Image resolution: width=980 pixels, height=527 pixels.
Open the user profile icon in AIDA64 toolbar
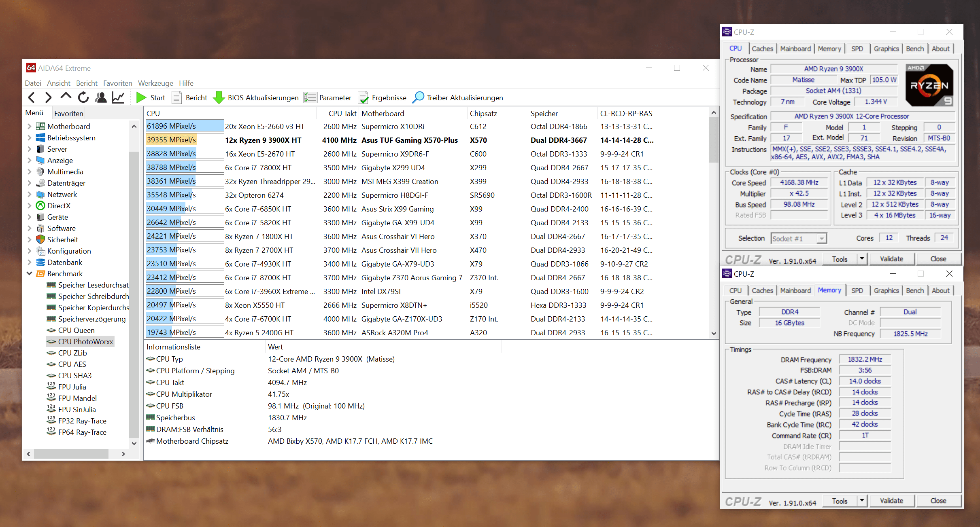101,97
